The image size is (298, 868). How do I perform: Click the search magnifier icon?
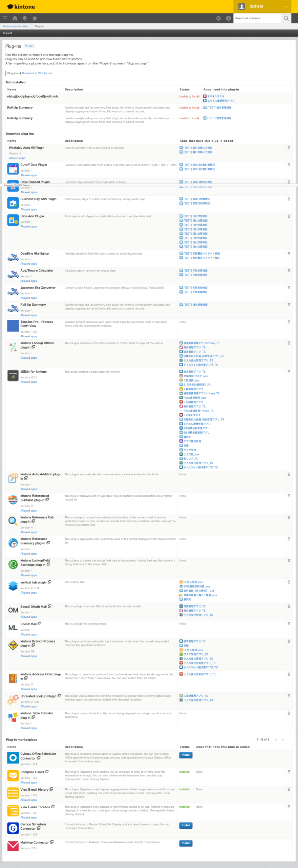pyautogui.click(x=286, y=18)
